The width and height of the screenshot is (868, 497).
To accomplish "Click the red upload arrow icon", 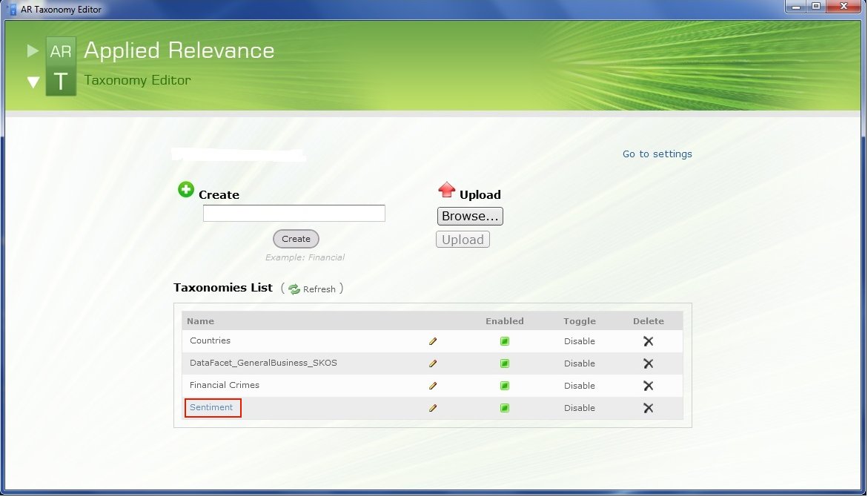I will point(446,190).
